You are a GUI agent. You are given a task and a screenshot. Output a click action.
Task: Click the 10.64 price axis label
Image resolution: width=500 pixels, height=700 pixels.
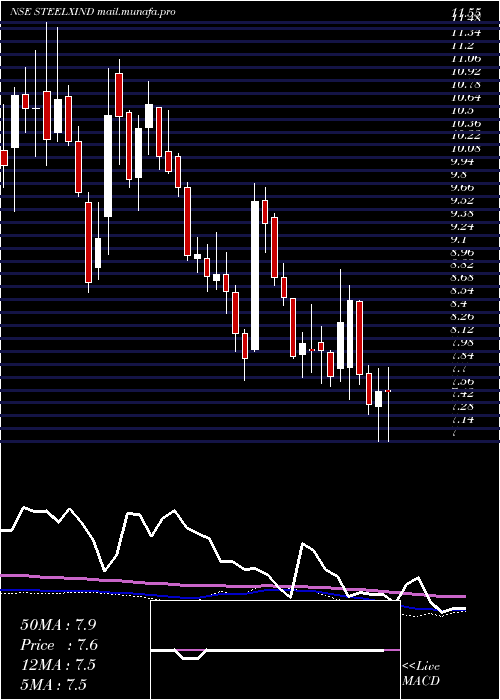466,97
